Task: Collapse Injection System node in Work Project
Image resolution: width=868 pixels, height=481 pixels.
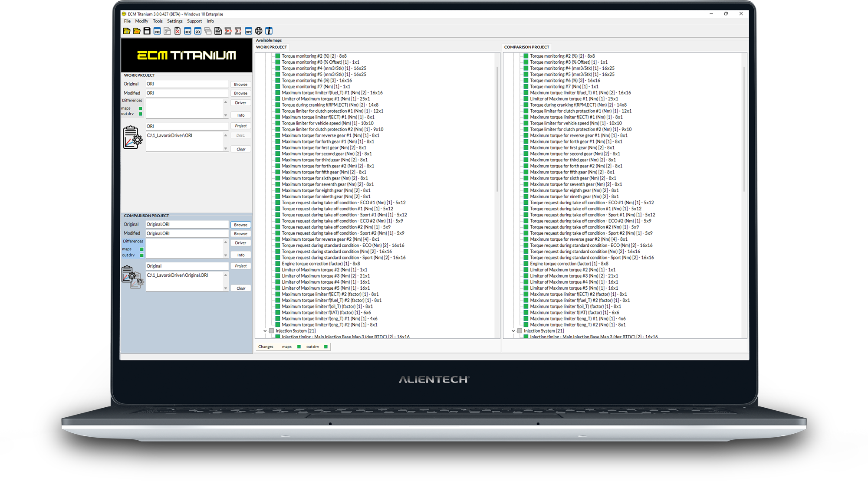Action: coord(265,331)
